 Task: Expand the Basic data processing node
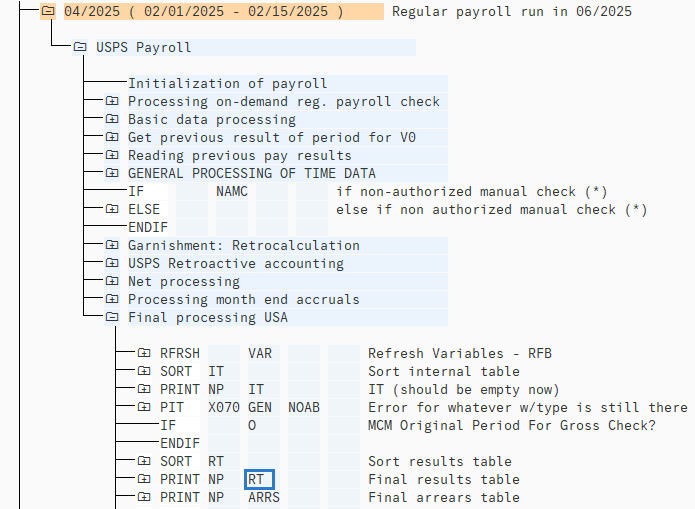tap(112, 120)
